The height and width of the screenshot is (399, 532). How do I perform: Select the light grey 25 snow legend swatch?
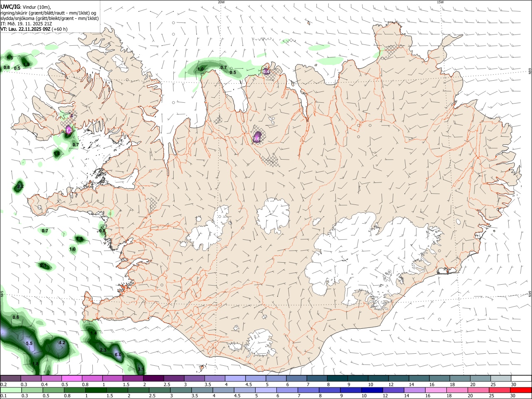(x=501, y=379)
